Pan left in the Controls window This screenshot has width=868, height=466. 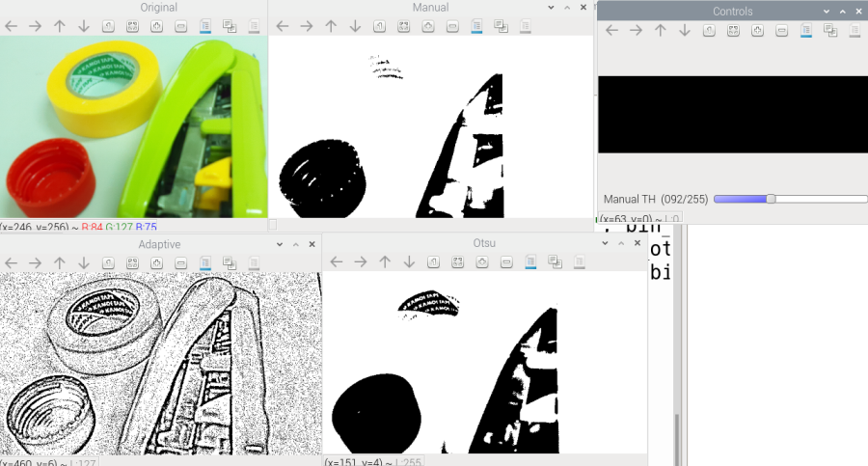tap(610, 31)
